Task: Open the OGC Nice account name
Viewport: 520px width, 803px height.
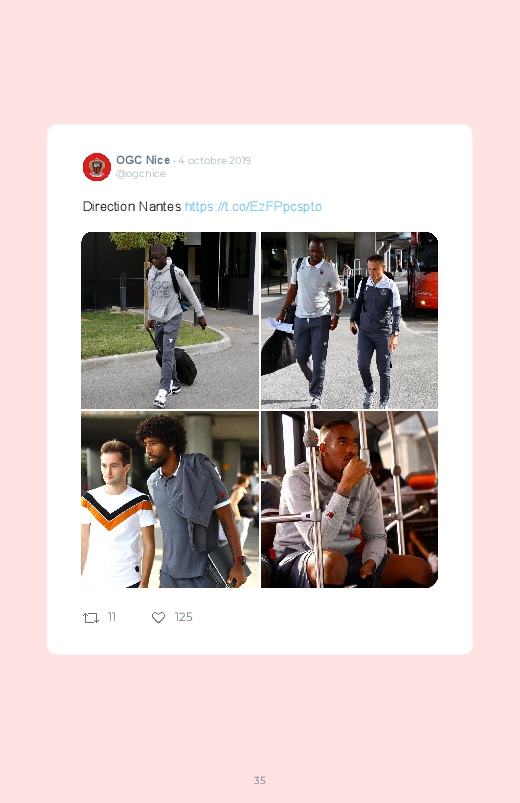Action: 143,160
